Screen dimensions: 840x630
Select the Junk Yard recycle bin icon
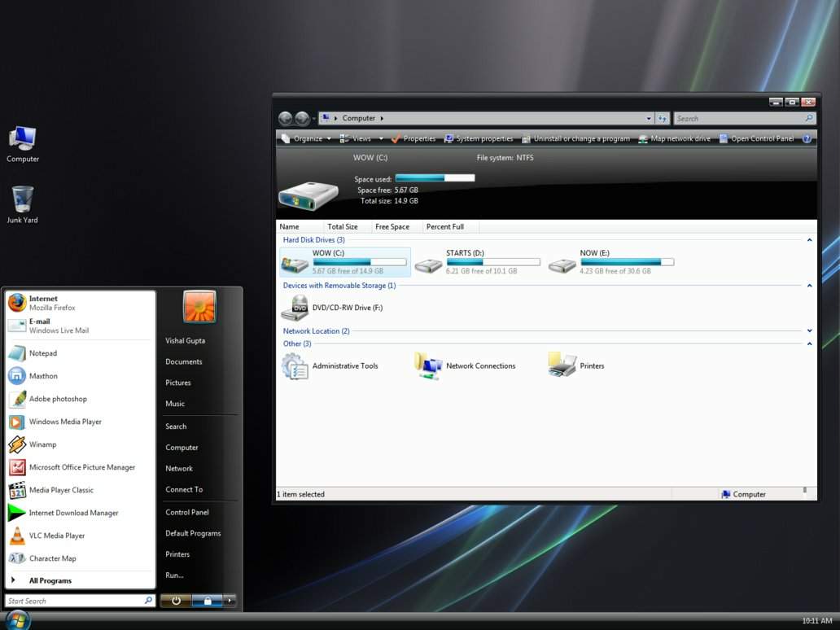[23, 204]
